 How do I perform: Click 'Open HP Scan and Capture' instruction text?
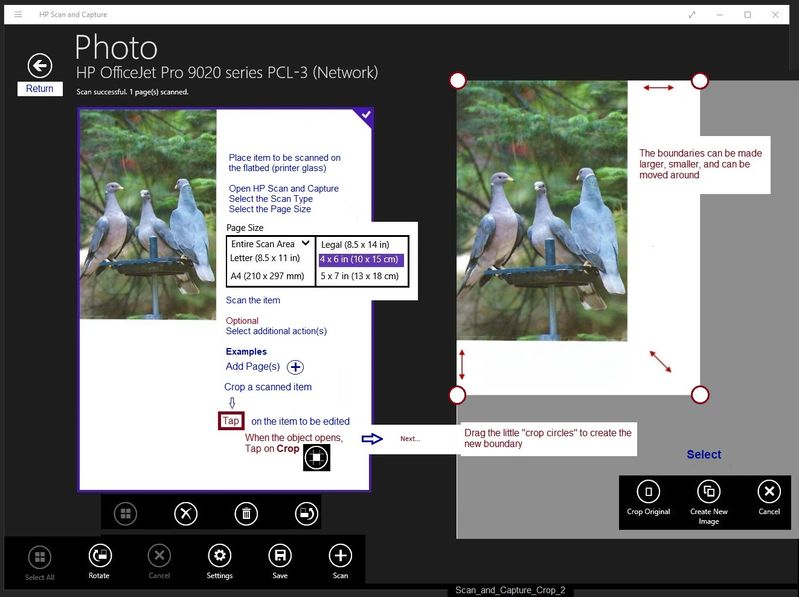tap(284, 188)
